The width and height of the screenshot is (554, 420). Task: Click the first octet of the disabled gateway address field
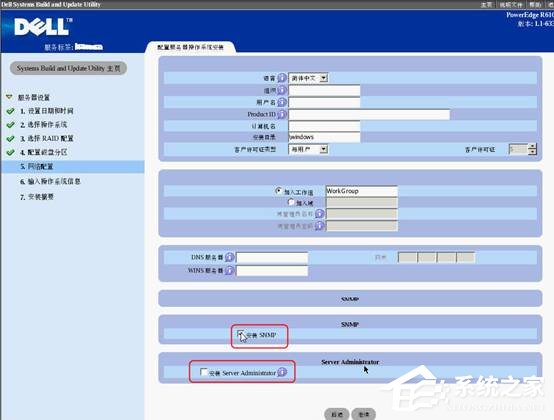pos(407,257)
